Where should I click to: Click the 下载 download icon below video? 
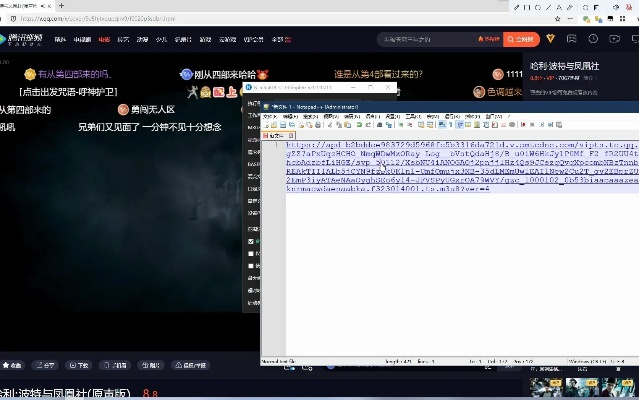80,365
